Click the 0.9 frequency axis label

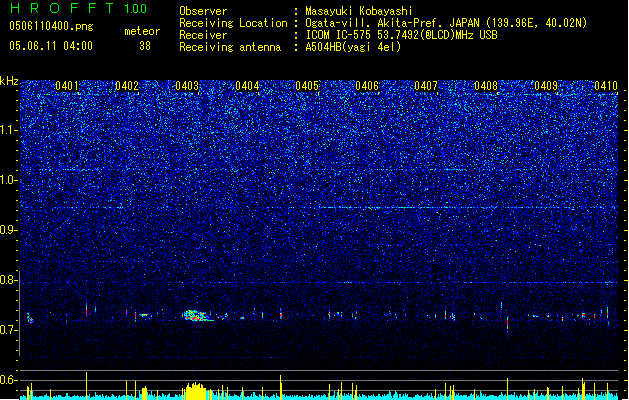(8, 230)
